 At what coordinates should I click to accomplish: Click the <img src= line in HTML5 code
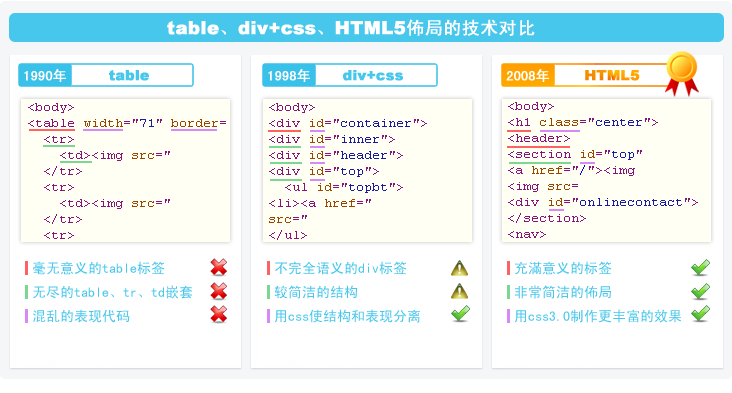[x=543, y=186]
